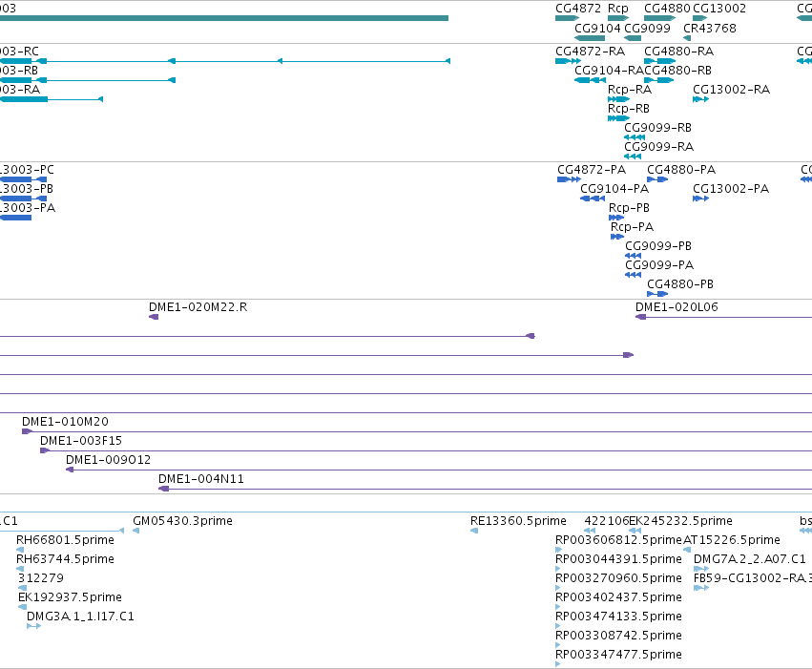This screenshot has width=812, height=669.
Task: Click transcript CG13002-RA
Action: (731, 90)
